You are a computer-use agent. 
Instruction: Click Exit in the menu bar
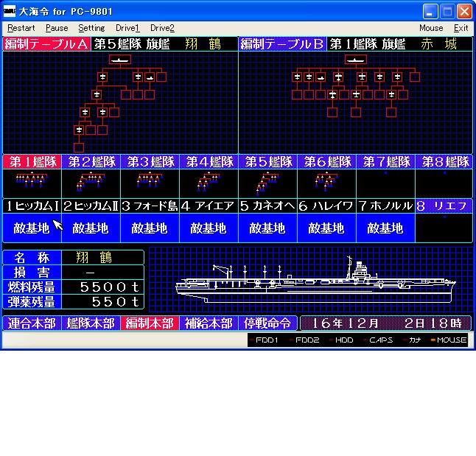(x=461, y=28)
